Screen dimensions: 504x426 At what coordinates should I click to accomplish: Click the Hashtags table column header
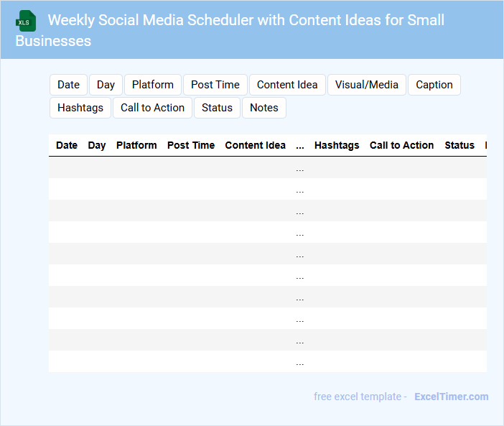(337, 145)
